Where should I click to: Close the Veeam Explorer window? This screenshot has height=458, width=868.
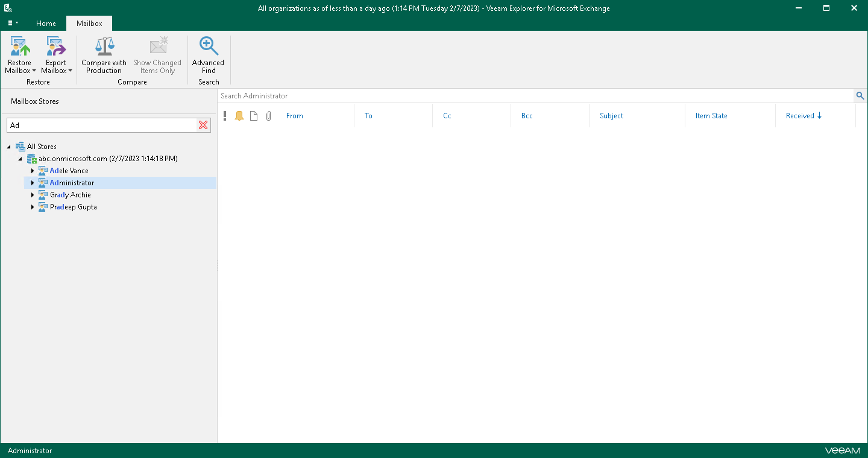(x=854, y=8)
